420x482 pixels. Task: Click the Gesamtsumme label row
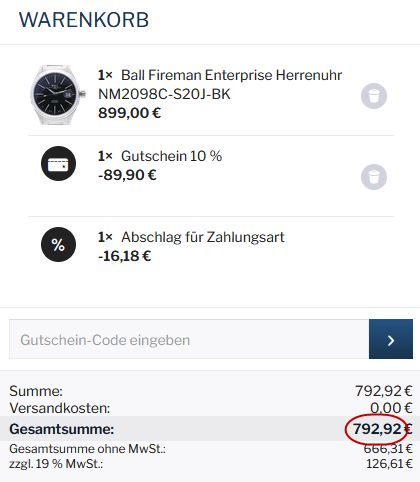point(210,429)
